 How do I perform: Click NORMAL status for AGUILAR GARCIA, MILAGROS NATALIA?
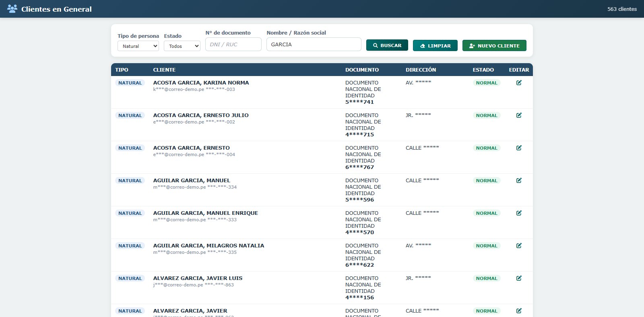[x=487, y=246]
